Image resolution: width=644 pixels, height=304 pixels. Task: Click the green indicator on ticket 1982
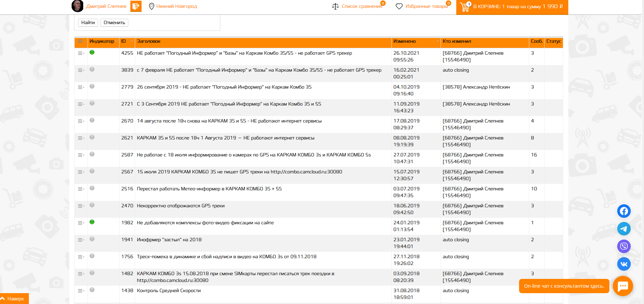tap(92, 222)
